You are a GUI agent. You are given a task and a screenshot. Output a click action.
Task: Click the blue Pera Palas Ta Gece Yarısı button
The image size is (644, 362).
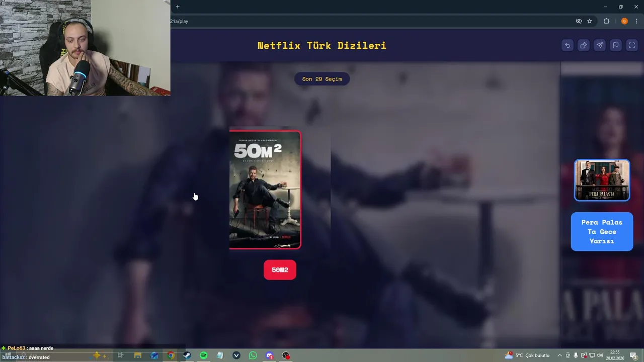pyautogui.click(x=602, y=232)
